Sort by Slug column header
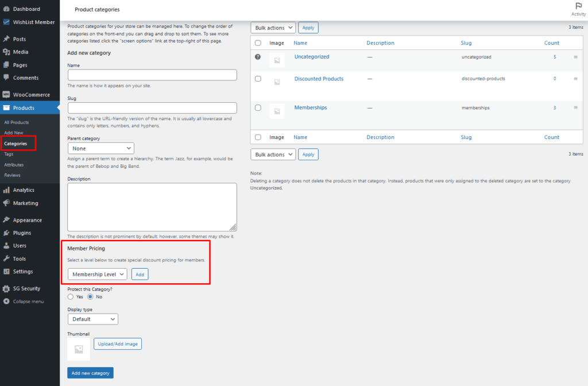Viewport: 588px width, 386px height. click(466, 43)
